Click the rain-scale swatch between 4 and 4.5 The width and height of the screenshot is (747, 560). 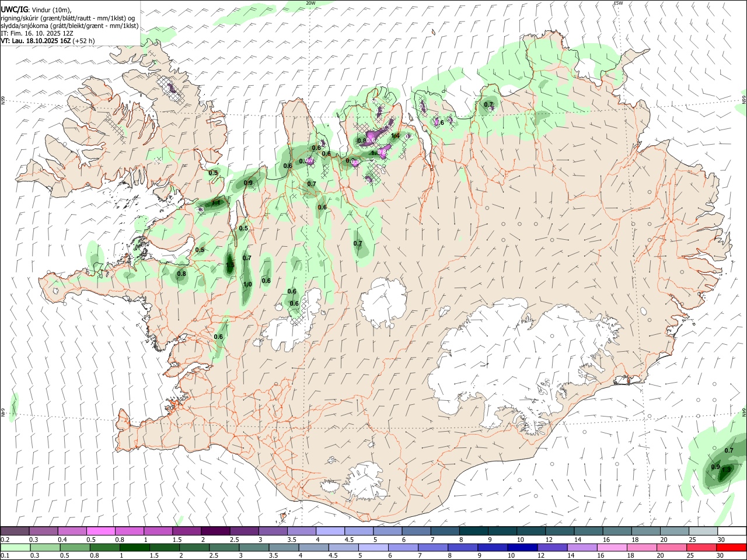[313, 547]
